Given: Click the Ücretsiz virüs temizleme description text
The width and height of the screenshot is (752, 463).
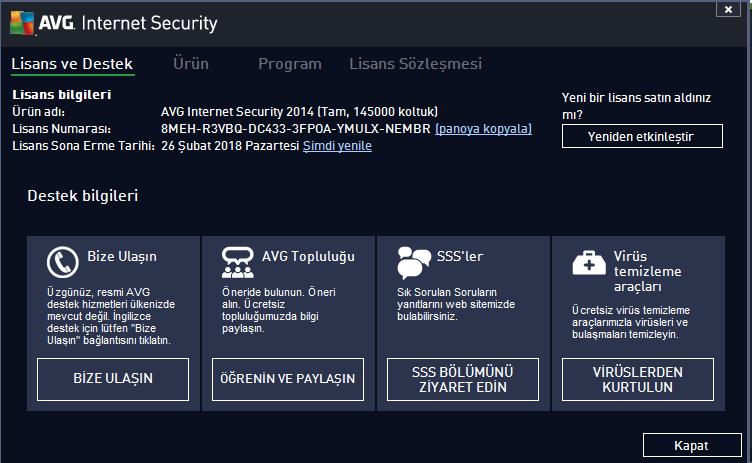Looking at the screenshot, I should (x=631, y=322).
